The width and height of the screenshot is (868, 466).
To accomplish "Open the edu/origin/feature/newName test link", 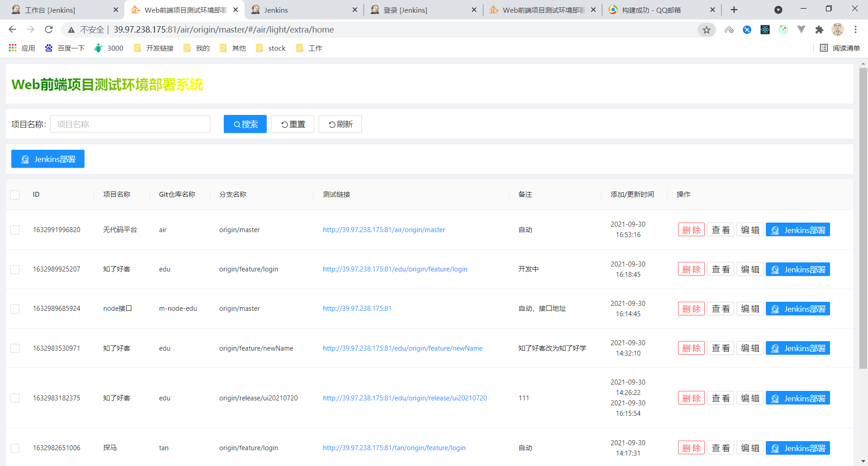I will [403, 348].
